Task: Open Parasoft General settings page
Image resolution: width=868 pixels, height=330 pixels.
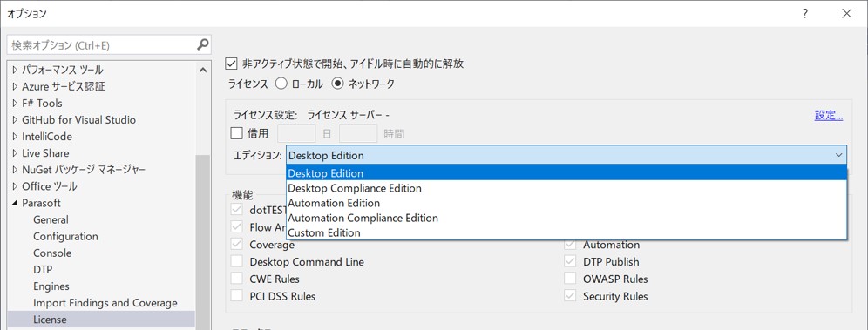Action: pyautogui.click(x=51, y=219)
